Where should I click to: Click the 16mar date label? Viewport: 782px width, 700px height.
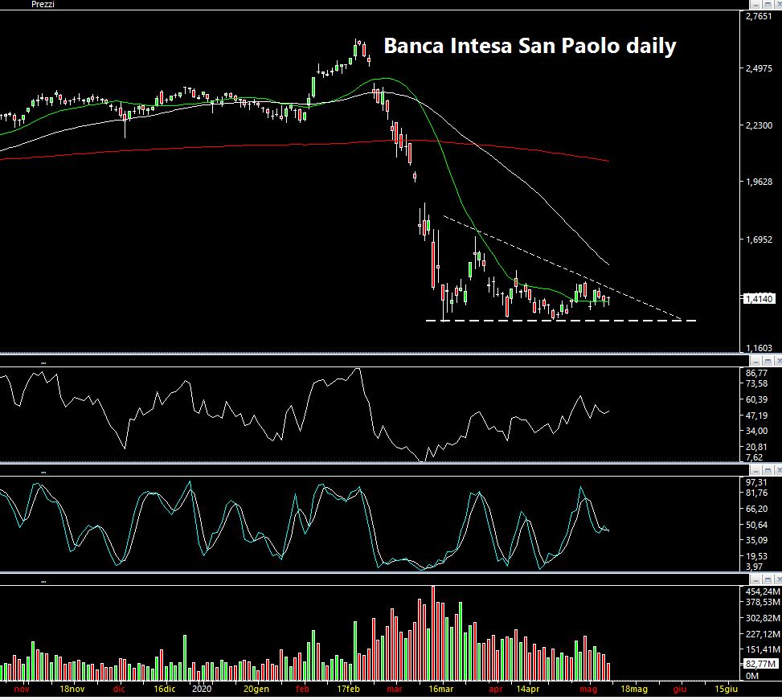(441, 689)
